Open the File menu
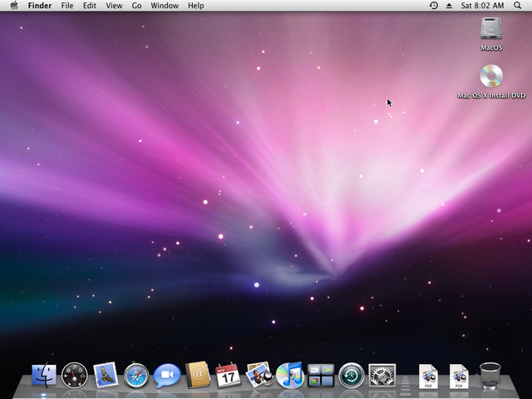Image resolution: width=532 pixels, height=399 pixels. (67, 6)
